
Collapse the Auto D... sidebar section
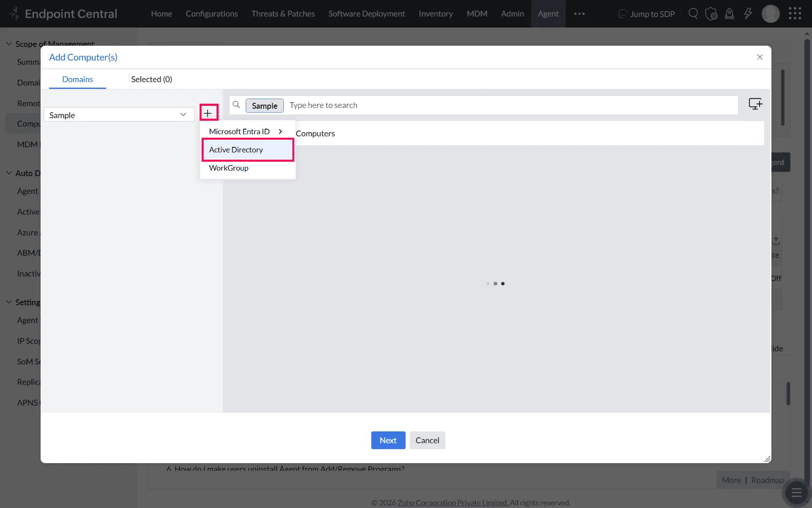coord(9,173)
